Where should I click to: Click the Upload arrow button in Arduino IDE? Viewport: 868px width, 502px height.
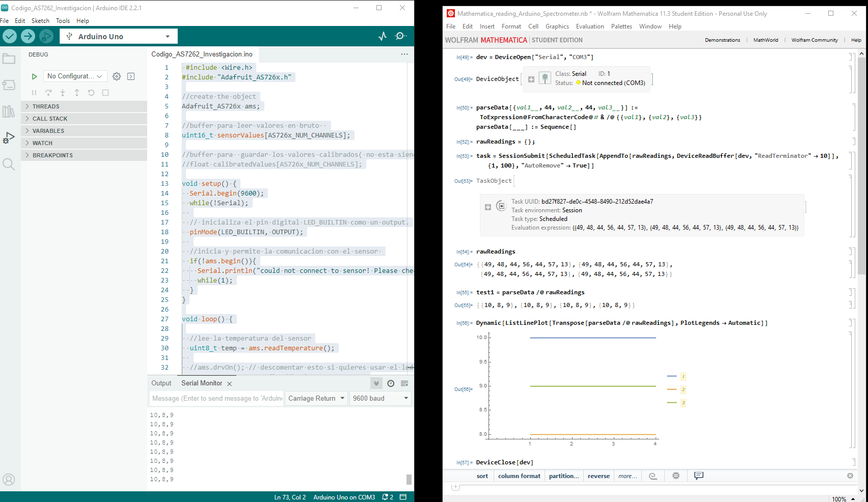click(28, 36)
